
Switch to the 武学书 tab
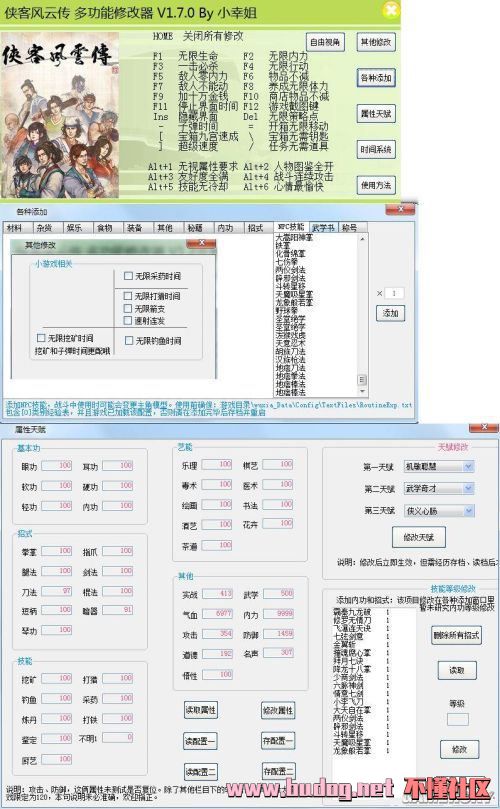coord(323,227)
